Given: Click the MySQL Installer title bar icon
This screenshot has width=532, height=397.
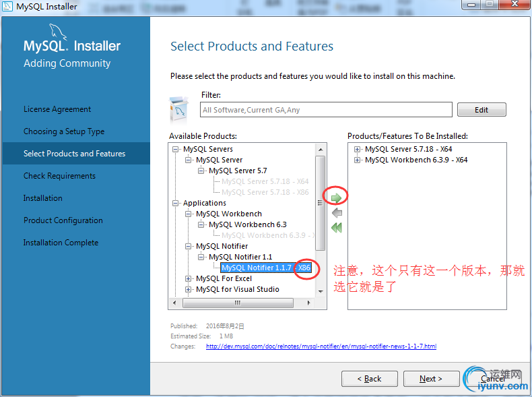Looking at the screenshot, I should 7,6.
